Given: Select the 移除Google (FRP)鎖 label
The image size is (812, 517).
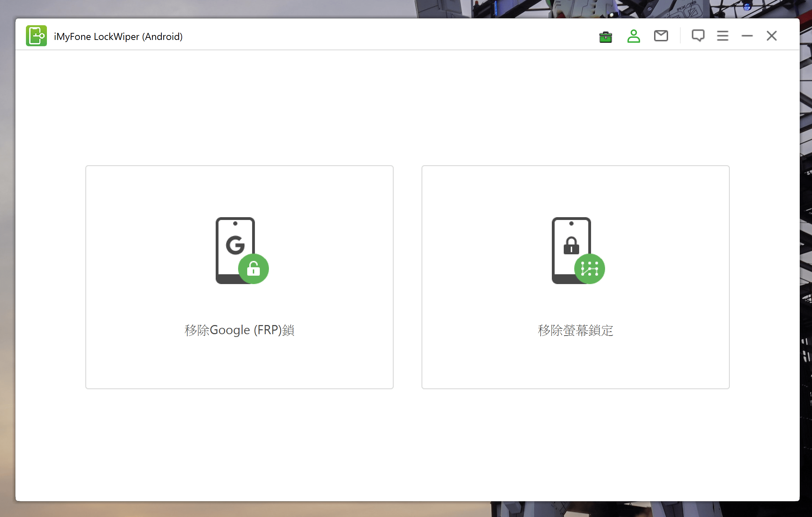Looking at the screenshot, I should (x=239, y=330).
